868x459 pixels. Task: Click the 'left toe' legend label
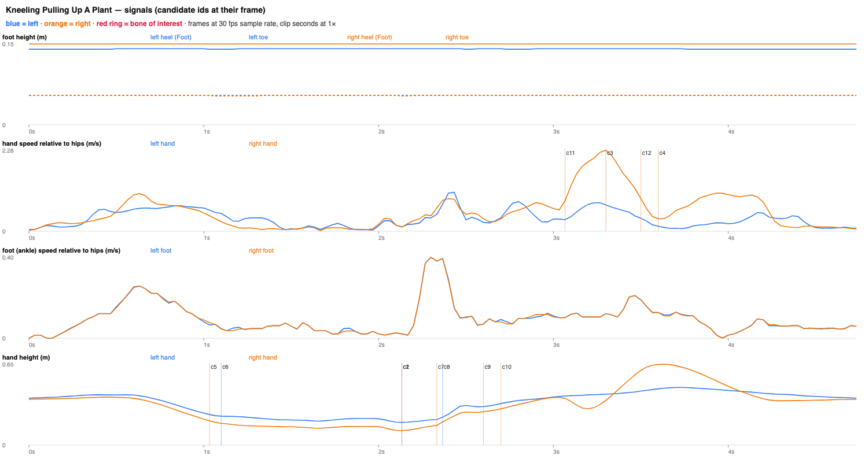[258, 38]
